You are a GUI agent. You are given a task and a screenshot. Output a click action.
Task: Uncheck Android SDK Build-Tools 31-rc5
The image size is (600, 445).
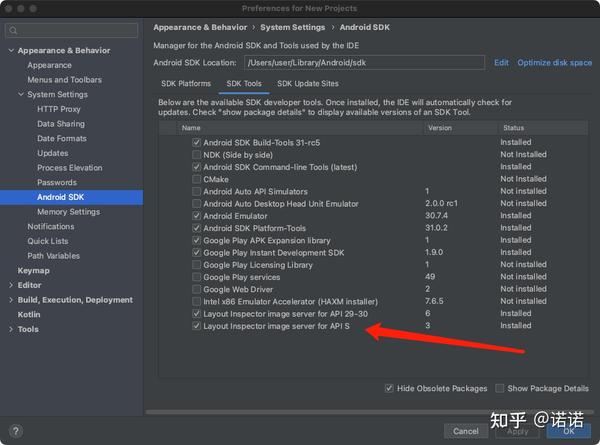point(196,143)
